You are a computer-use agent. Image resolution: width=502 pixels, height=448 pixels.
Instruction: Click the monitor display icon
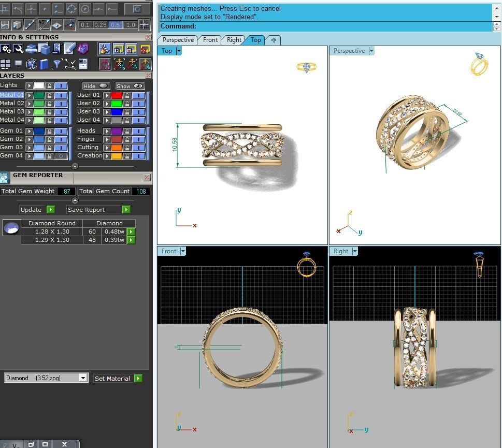point(18,64)
